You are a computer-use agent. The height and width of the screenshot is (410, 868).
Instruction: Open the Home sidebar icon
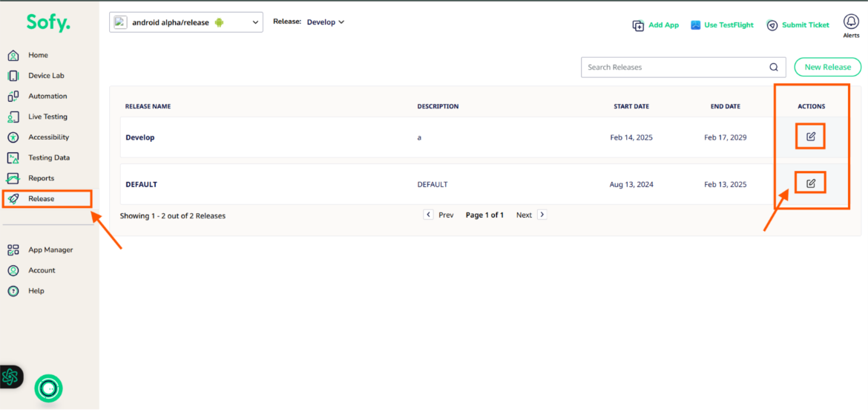click(14, 56)
